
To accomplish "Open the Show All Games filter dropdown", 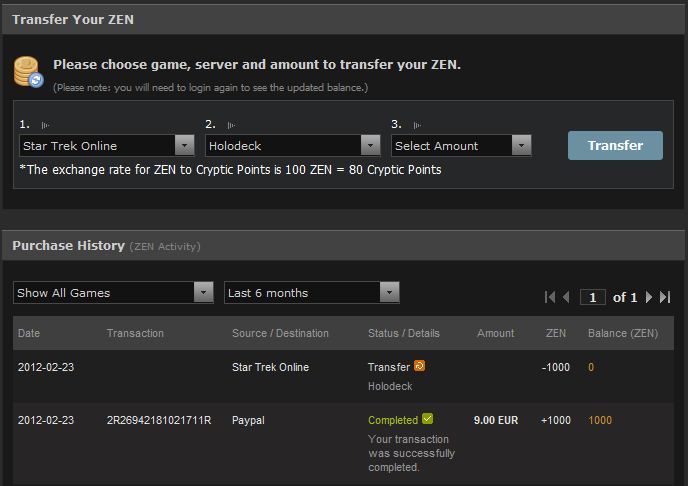I will tap(113, 293).
